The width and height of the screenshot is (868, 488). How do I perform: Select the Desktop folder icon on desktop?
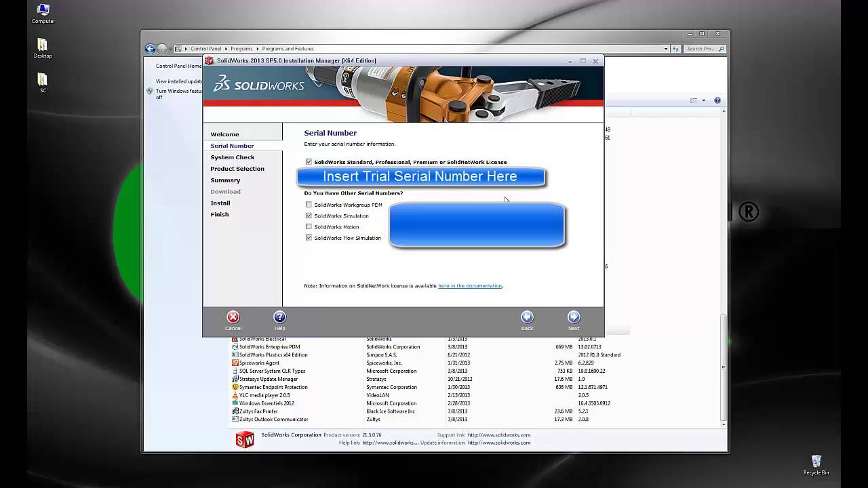click(x=42, y=45)
